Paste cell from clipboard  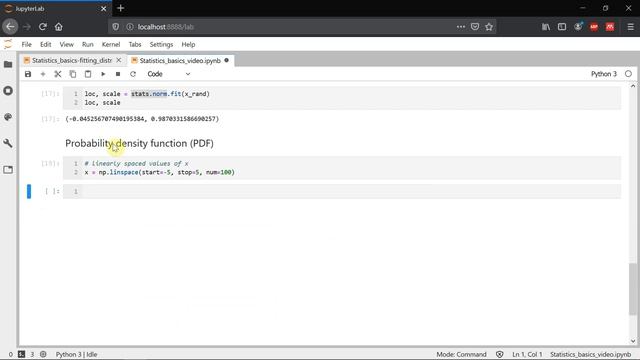click(x=88, y=74)
